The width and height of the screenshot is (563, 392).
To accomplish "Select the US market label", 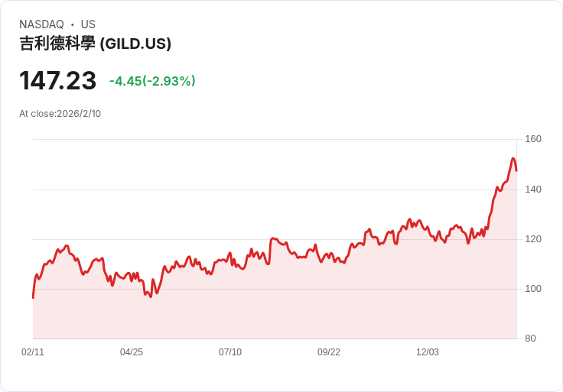I will pos(88,24).
